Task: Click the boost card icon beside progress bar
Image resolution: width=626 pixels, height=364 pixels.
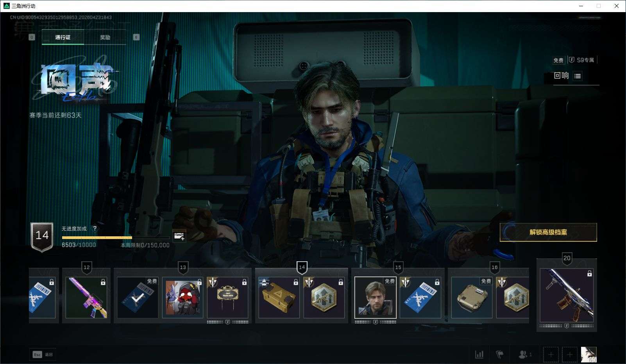Action: point(179,236)
